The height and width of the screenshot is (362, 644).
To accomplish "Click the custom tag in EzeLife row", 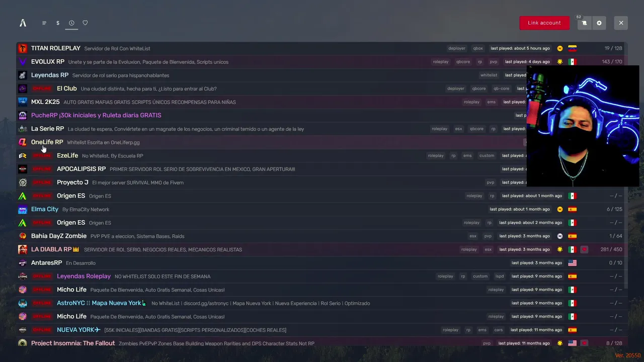I will click(487, 155).
